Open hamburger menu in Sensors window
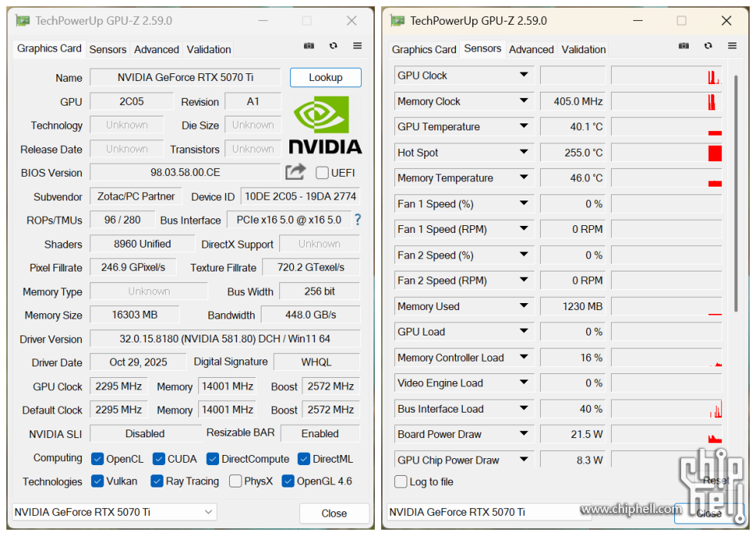 click(x=732, y=46)
